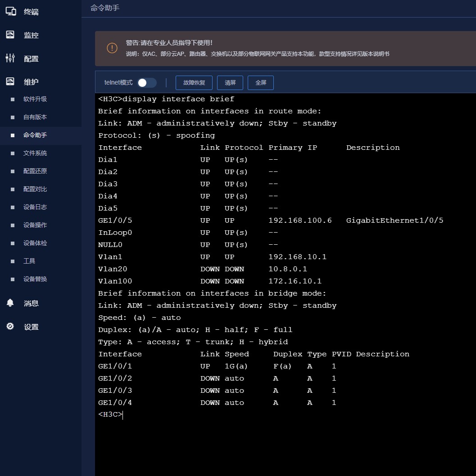
Task: Expand the 配置 configuration menu
Action: click(x=31, y=59)
